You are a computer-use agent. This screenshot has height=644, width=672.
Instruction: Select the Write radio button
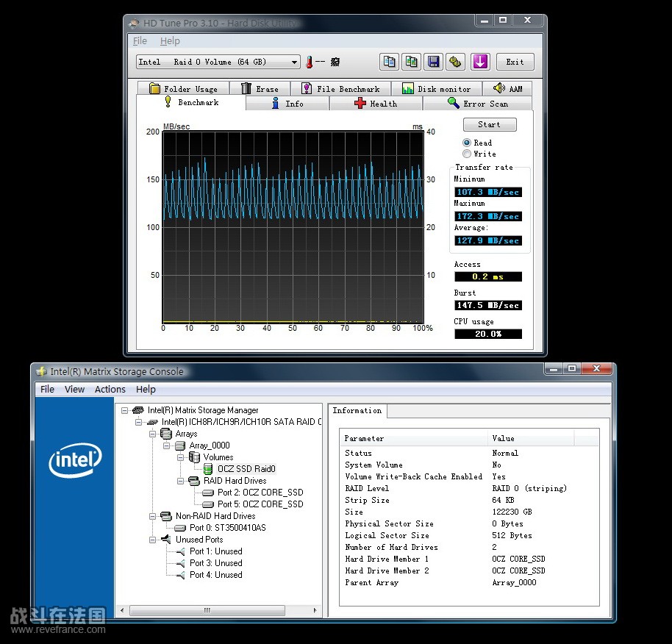[467, 154]
